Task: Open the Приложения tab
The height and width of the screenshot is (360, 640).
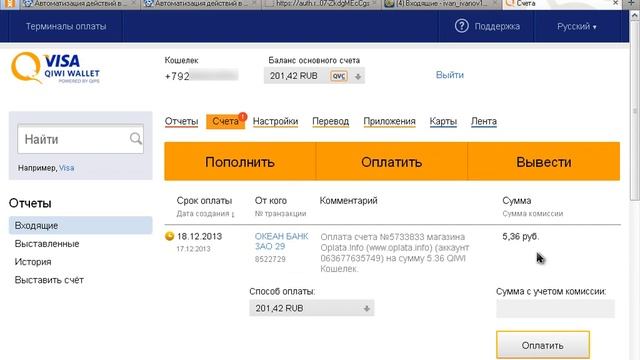Action: tap(389, 121)
